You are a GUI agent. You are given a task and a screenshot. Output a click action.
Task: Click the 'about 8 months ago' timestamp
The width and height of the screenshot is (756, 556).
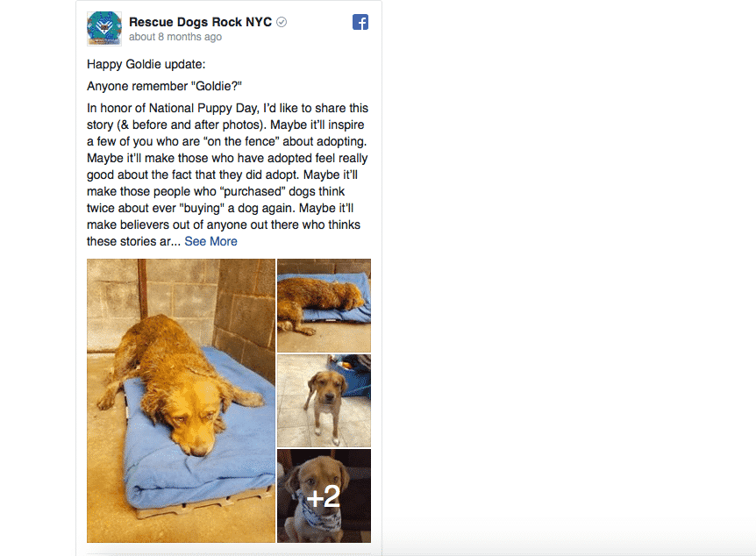coord(175,37)
